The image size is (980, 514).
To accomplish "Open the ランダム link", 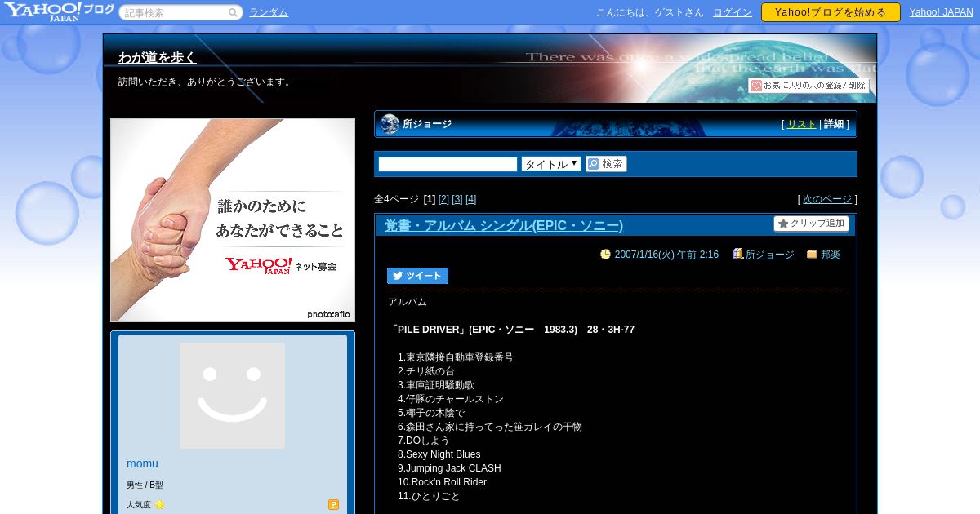I will (x=269, y=12).
